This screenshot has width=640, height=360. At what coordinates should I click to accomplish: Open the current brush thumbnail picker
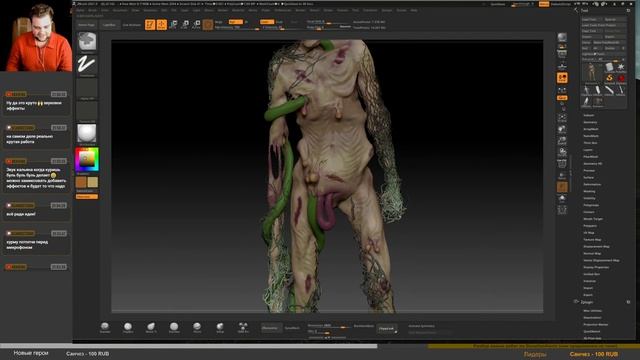pos(87,42)
